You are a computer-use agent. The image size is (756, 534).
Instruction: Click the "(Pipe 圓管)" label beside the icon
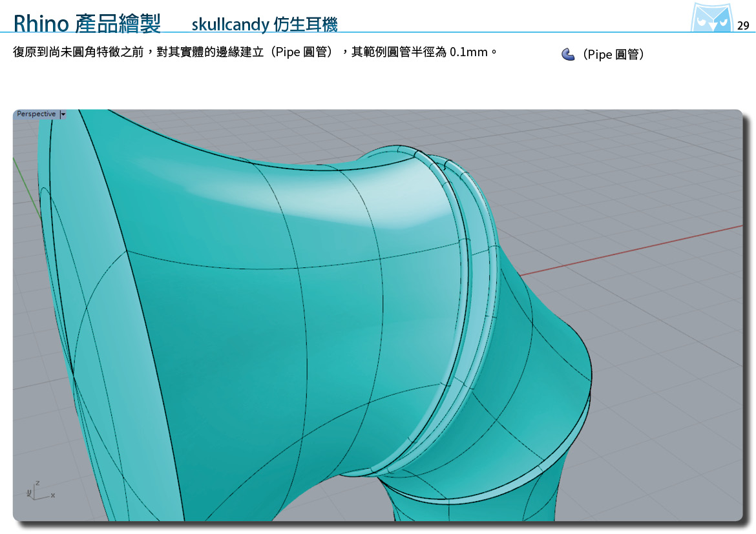click(613, 54)
